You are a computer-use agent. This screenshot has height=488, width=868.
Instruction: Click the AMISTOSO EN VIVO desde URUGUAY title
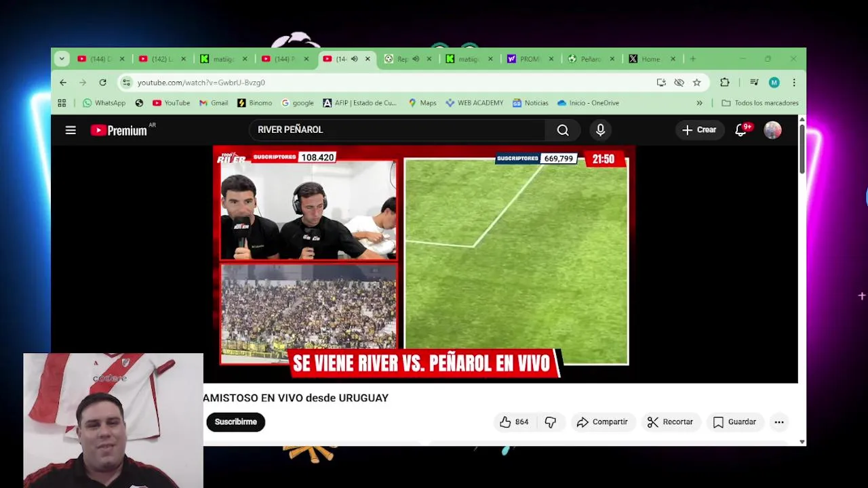pyautogui.click(x=296, y=398)
